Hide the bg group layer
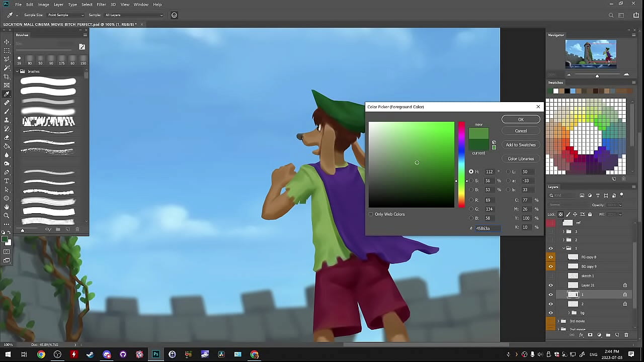The image size is (644, 362). pyautogui.click(x=551, y=313)
